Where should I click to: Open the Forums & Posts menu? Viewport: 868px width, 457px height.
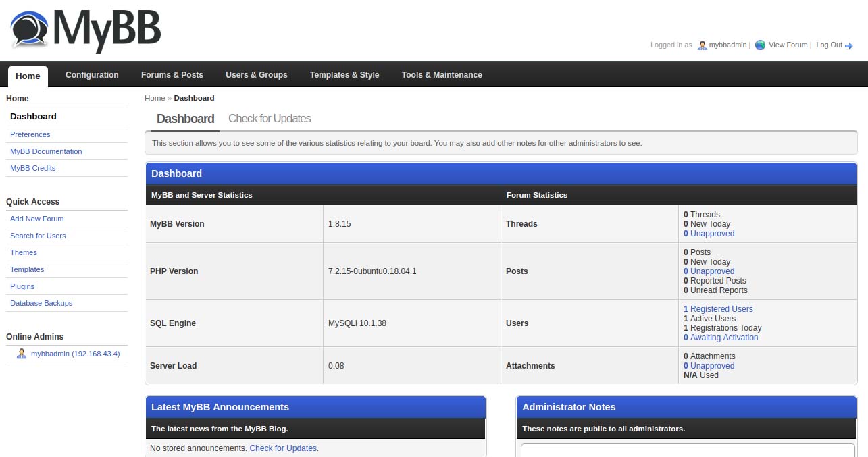tap(172, 75)
